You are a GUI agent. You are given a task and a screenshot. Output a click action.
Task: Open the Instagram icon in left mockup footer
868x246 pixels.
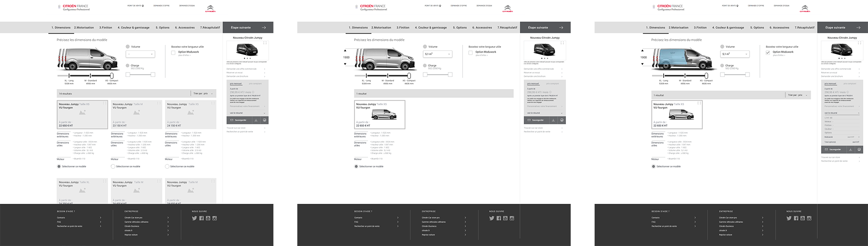[214, 218]
